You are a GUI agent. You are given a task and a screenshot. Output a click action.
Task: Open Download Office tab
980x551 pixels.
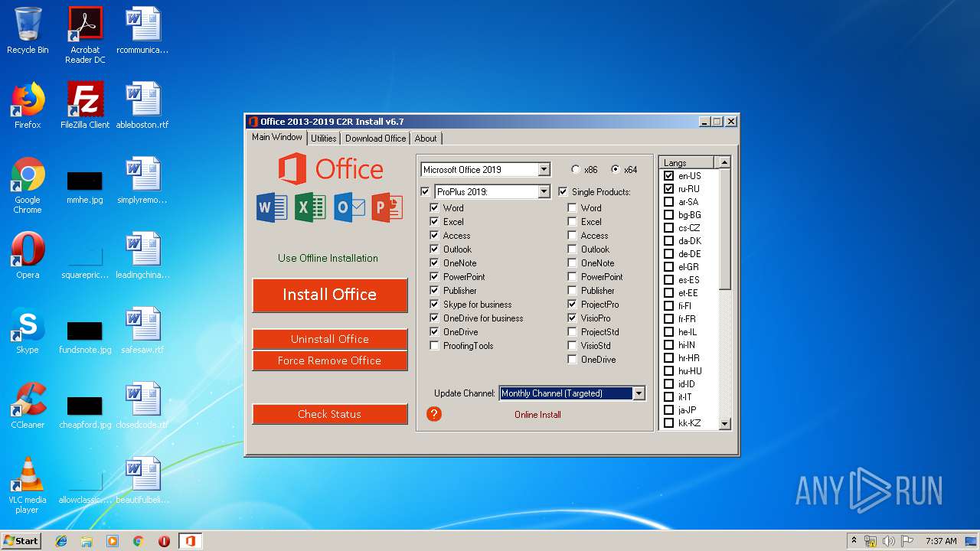(x=375, y=139)
